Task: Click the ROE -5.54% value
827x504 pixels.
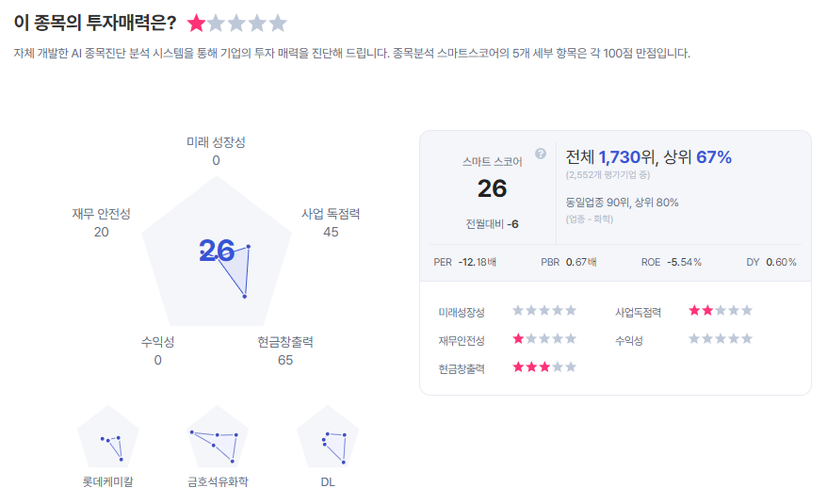Action: pos(684,262)
